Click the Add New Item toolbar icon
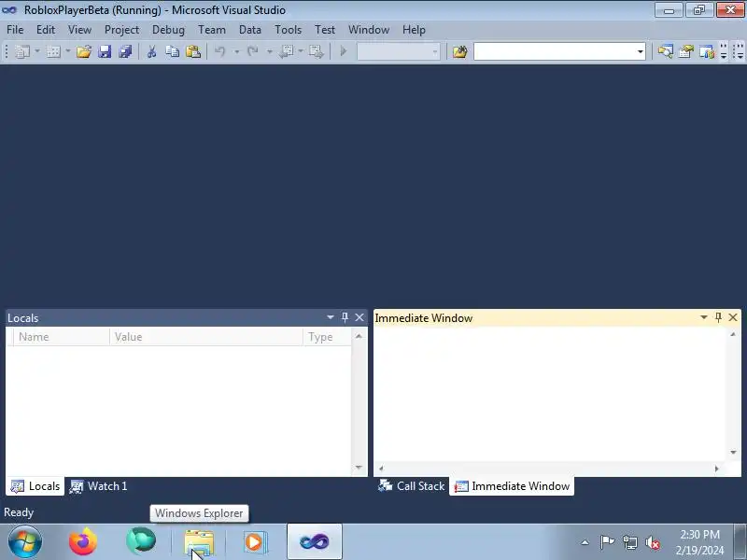This screenshot has height=560, width=747. [x=53, y=51]
